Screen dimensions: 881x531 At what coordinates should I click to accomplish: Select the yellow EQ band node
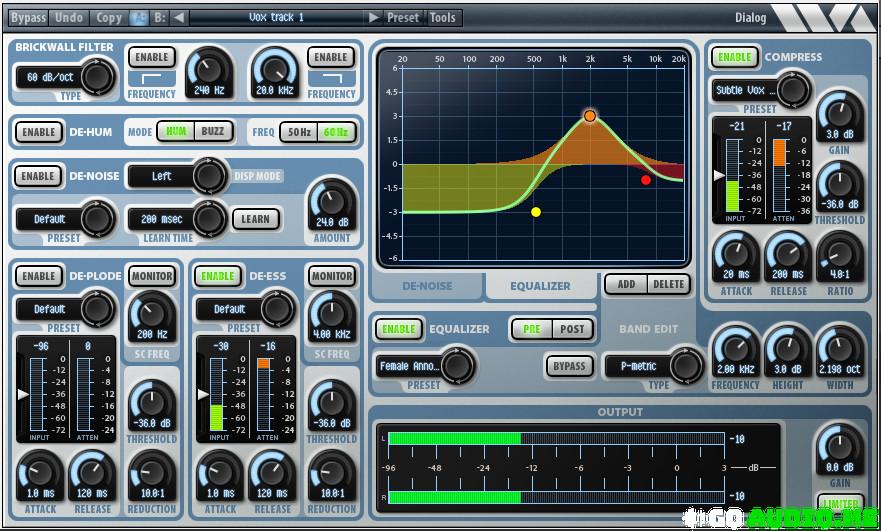[535, 212]
